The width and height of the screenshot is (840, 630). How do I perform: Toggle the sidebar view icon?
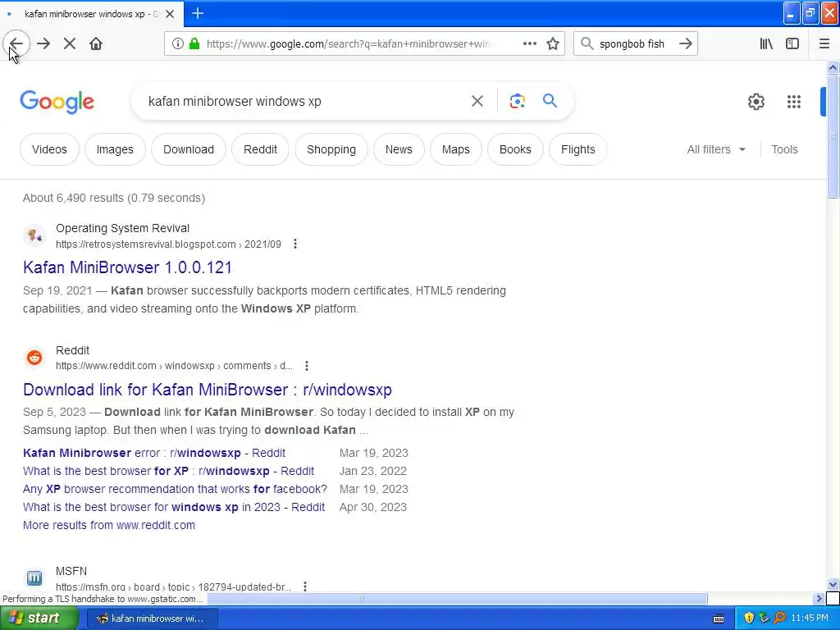pyautogui.click(x=792, y=44)
